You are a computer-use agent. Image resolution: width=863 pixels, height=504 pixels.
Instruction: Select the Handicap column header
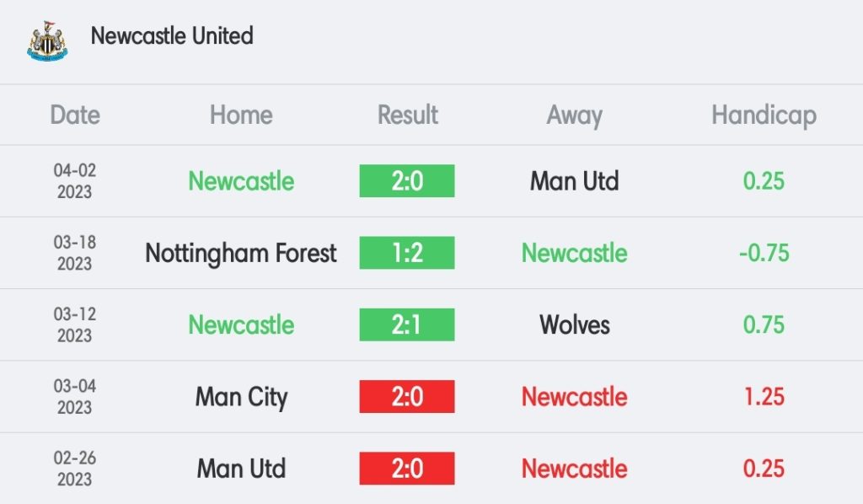click(764, 115)
